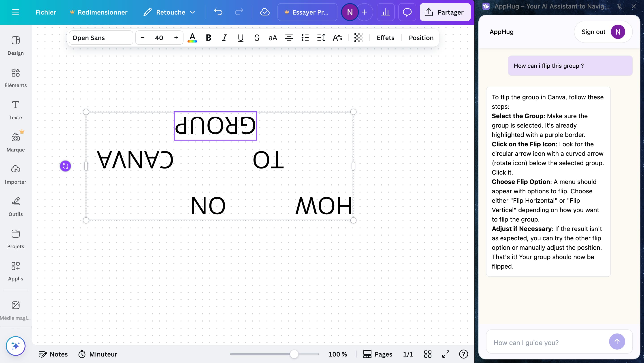This screenshot has height=363, width=644.
Task: Adjust the zoom slider handle
Action: click(x=294, y=354)
